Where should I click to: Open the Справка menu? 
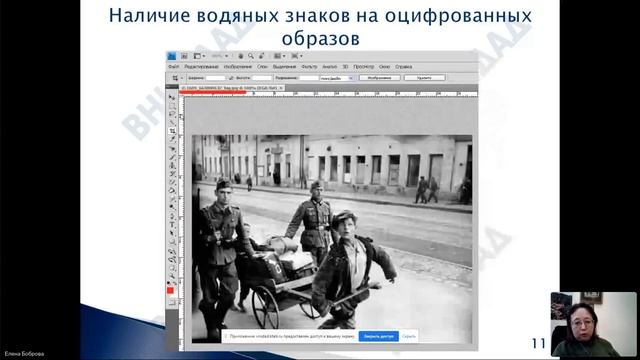(x=403, y=67)
